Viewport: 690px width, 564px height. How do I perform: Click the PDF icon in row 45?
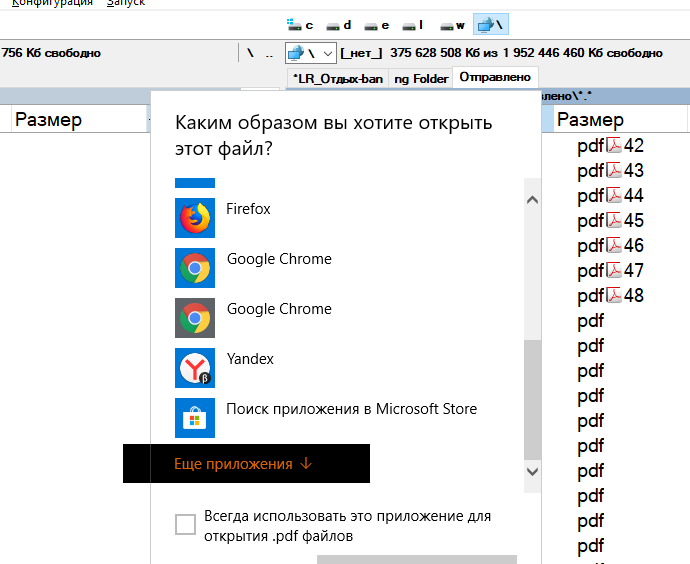[614, 220]
